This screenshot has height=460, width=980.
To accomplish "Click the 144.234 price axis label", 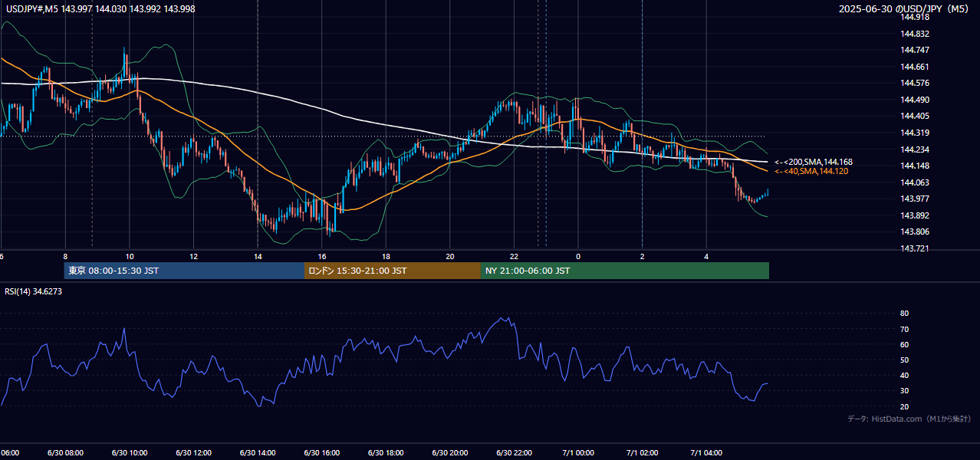I will point(916,149).
